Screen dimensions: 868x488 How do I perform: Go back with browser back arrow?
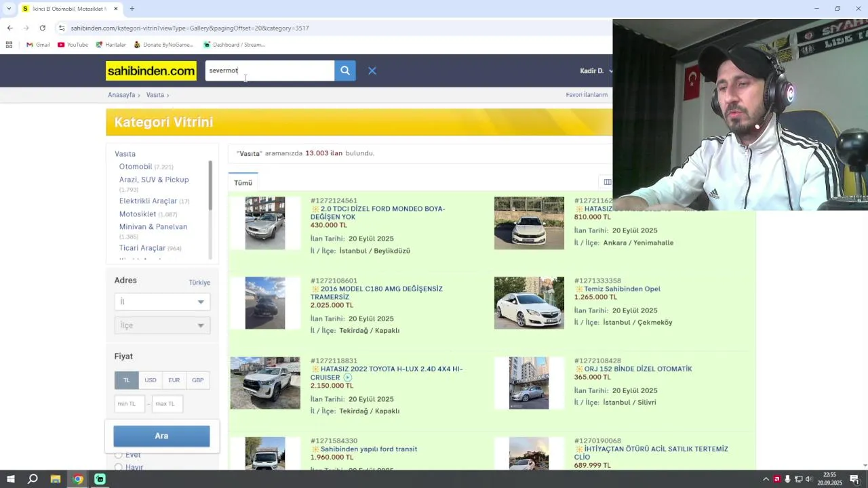[x=9, y=28]
